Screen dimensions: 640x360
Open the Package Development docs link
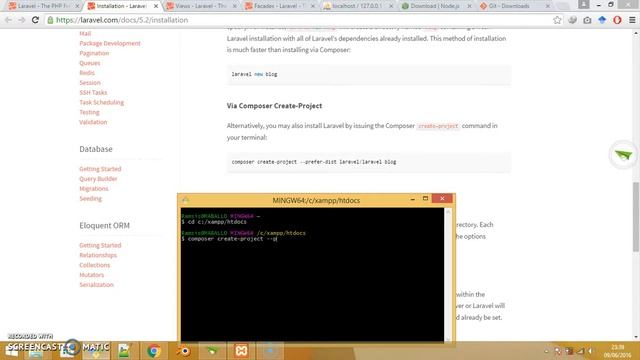tap(110, 43)
